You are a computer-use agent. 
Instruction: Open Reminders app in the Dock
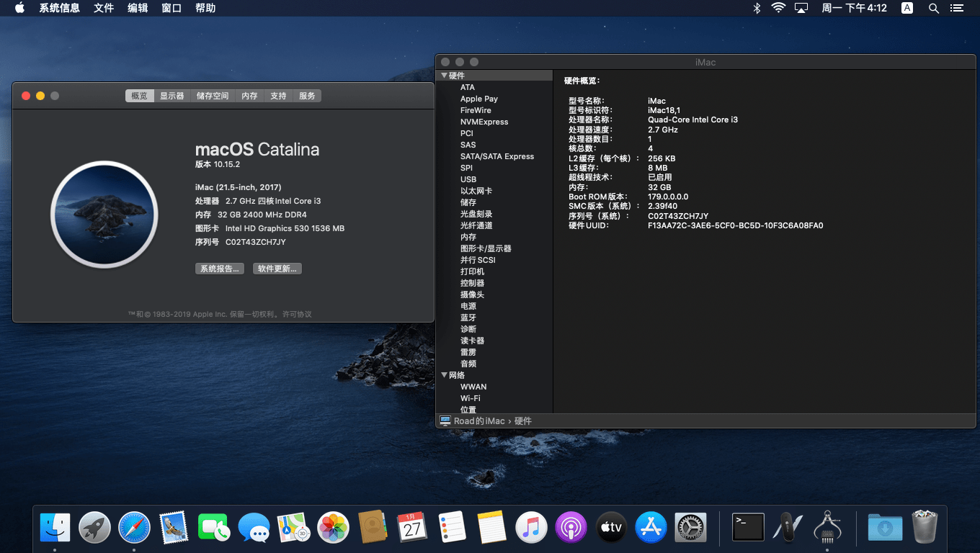453,528
